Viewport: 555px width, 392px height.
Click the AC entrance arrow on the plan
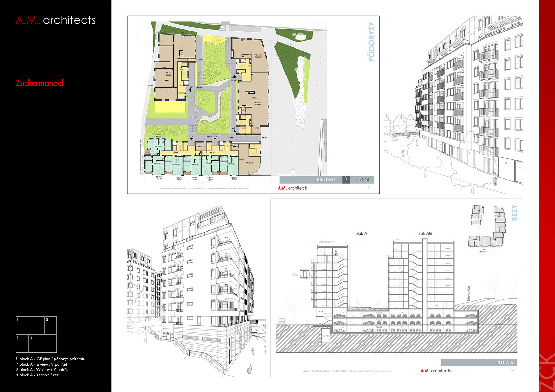point(234,131)
